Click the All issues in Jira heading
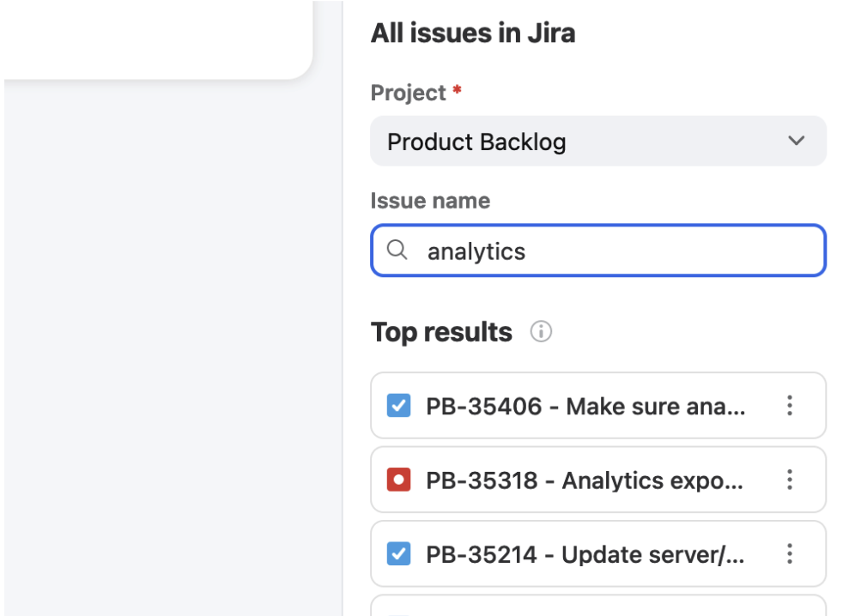849x616 pixels. [473, 33]
